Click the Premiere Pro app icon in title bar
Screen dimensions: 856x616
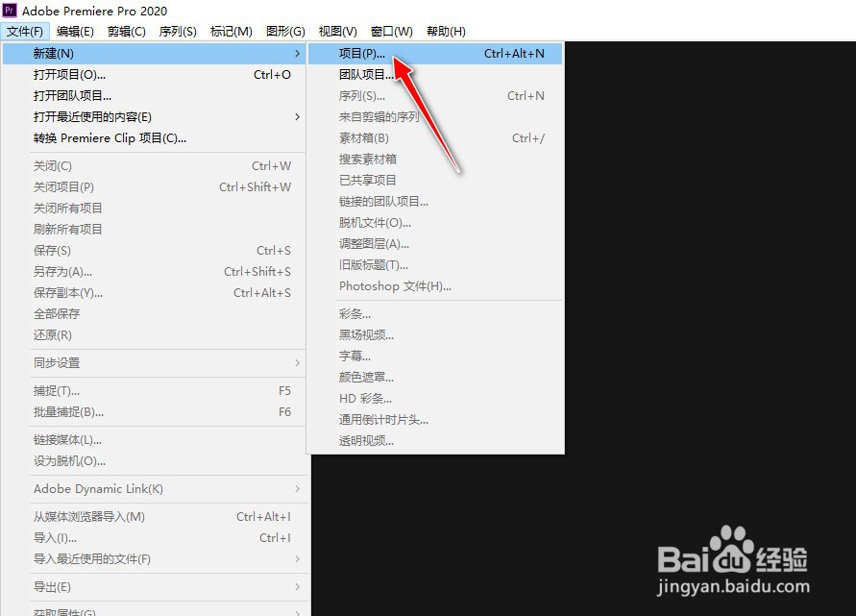coord(10,11)
